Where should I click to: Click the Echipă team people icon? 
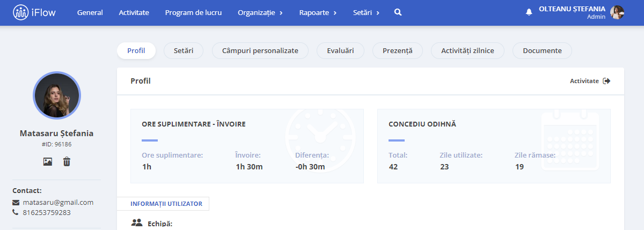click(x=136, y=222)
